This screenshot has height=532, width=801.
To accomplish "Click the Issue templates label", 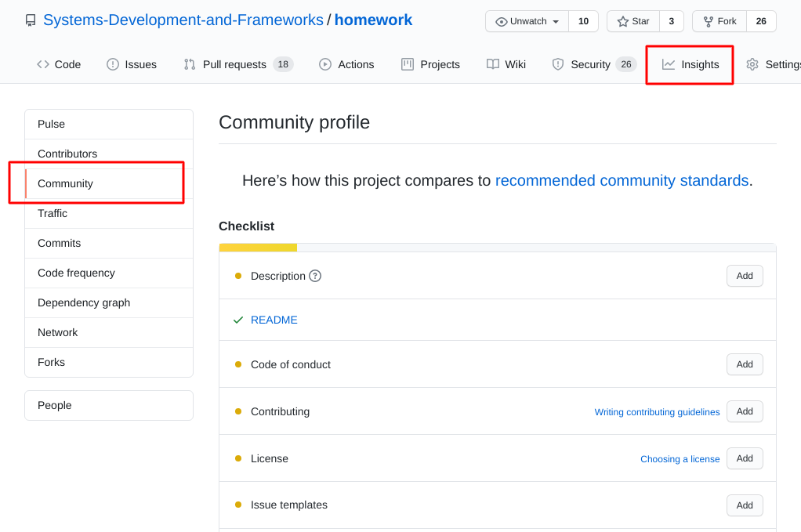I will 289,505.
